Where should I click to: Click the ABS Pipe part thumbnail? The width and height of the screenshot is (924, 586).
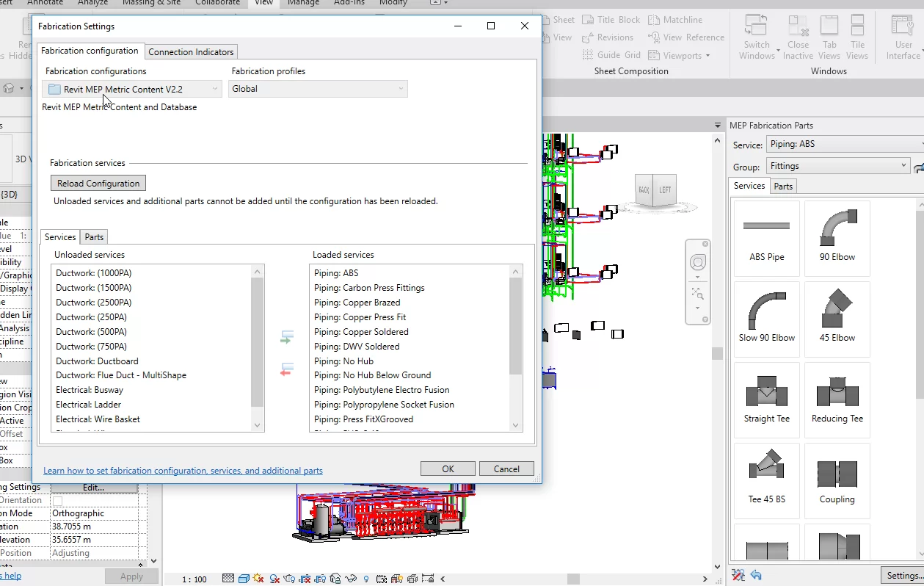(x=766, y=237)
